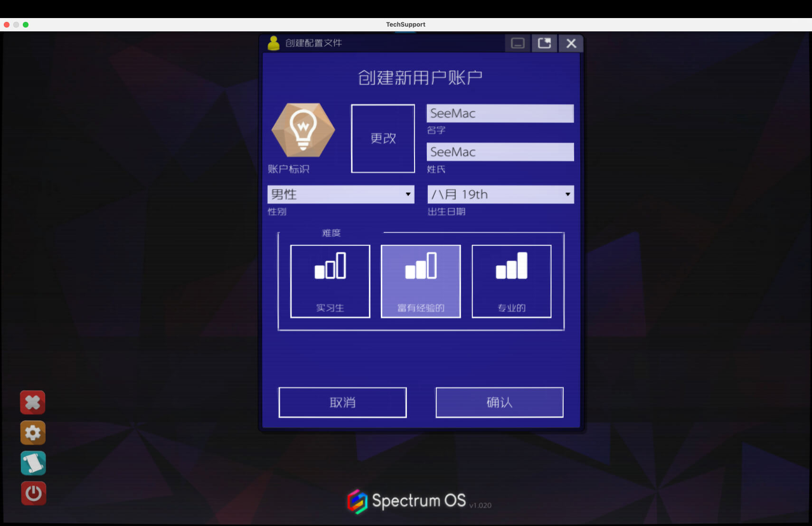Click the first name field above 名字
The height and width of the screenshot is (526, 812).
500,114
